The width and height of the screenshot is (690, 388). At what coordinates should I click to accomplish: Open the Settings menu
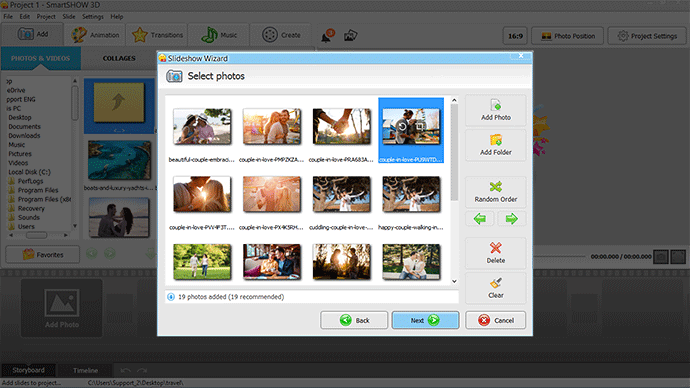92,17
